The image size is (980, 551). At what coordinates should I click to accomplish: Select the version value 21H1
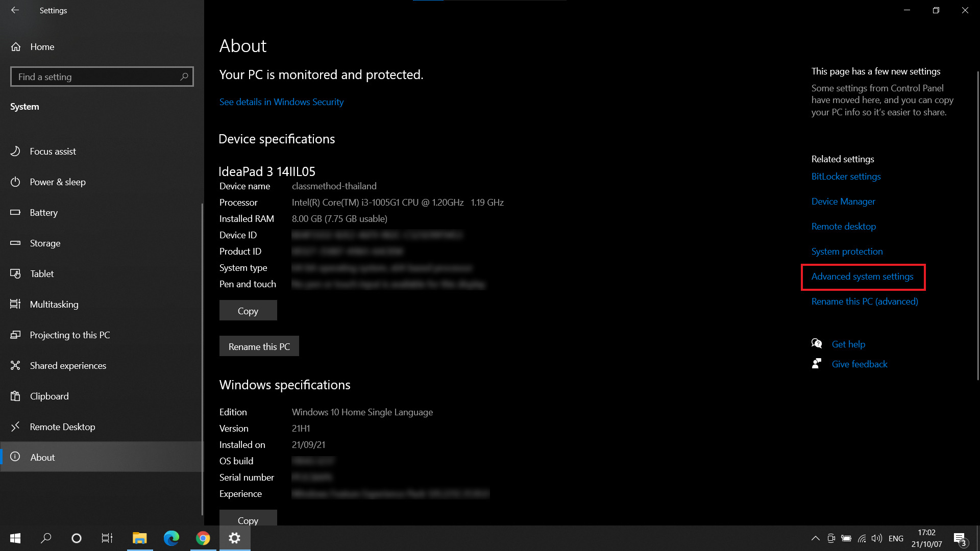[x=301, y=429]
